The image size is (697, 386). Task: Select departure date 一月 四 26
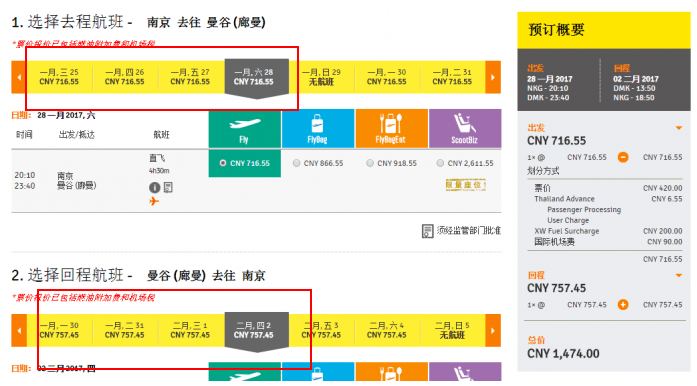coord(124,77)
